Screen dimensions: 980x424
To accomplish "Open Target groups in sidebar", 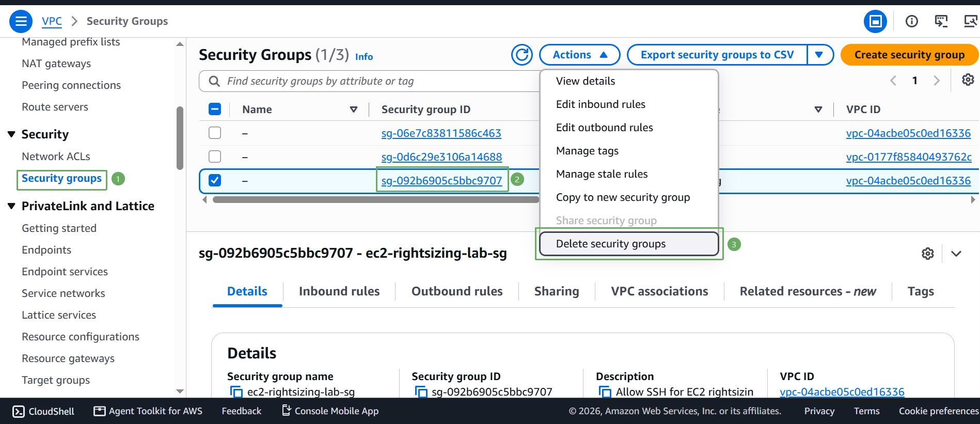I will pyautogui.click(x=56, y=380).
